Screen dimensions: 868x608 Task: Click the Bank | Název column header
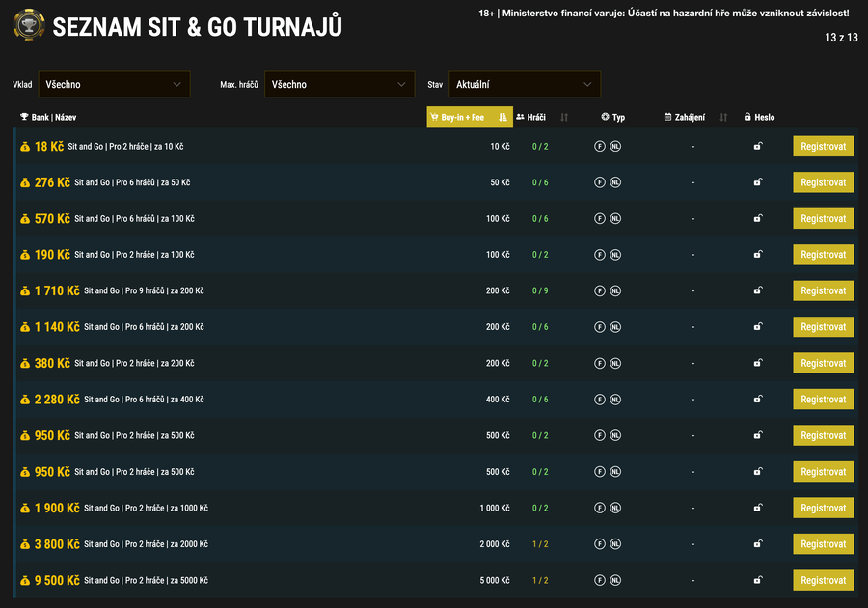[x=48, y=117]
